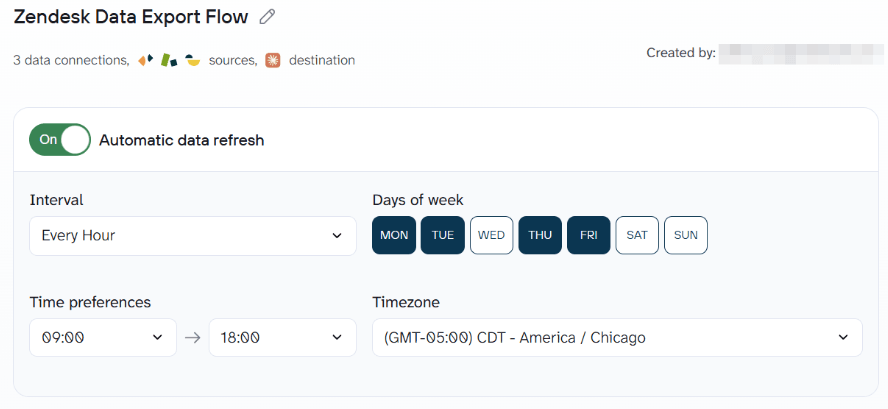Click the 'destination' text

click(x=322, y=60)
